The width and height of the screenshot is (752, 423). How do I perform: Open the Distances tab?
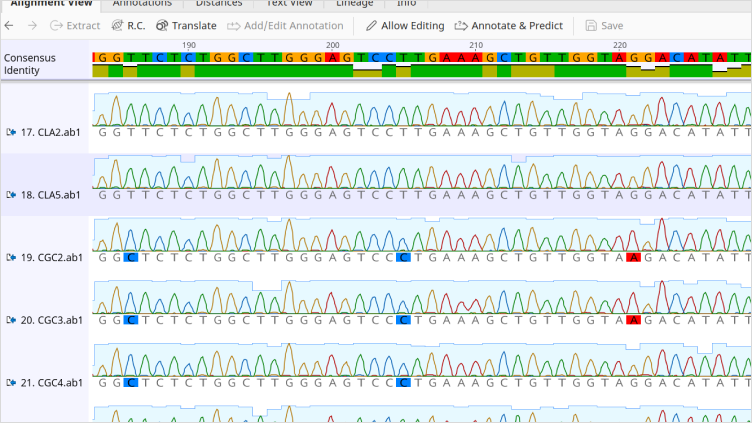click(x=218, y=4)
